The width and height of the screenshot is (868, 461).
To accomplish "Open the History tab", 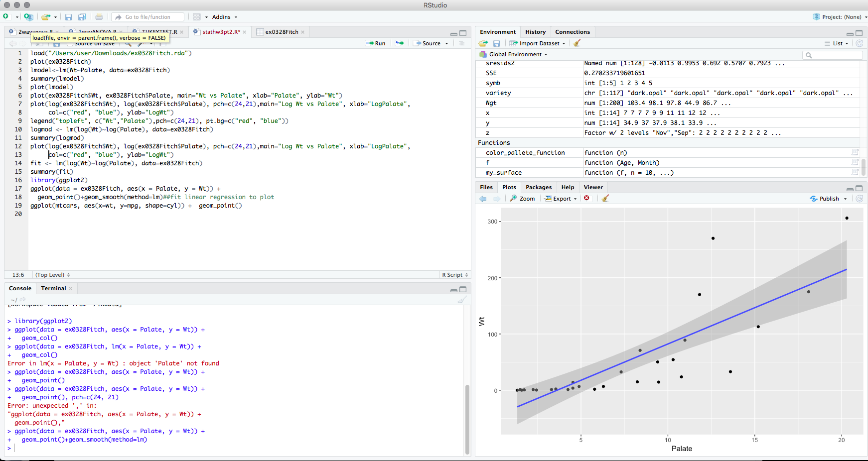I will coord(535,32).
